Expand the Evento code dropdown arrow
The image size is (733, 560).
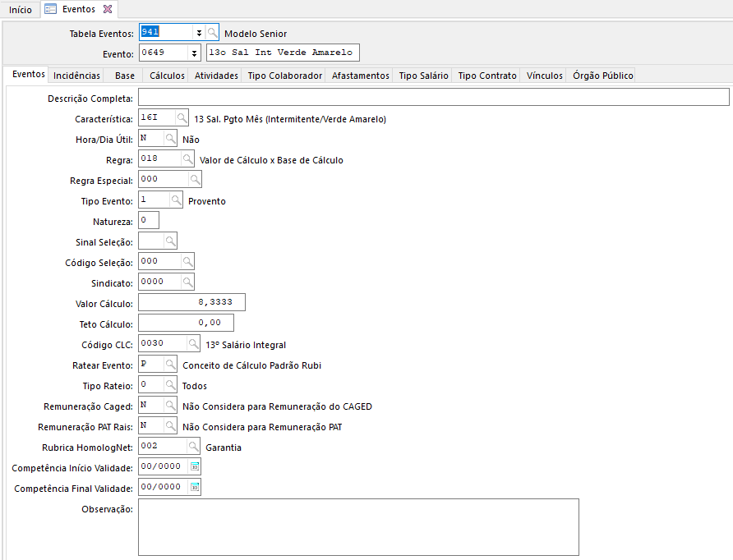point(195,53)
